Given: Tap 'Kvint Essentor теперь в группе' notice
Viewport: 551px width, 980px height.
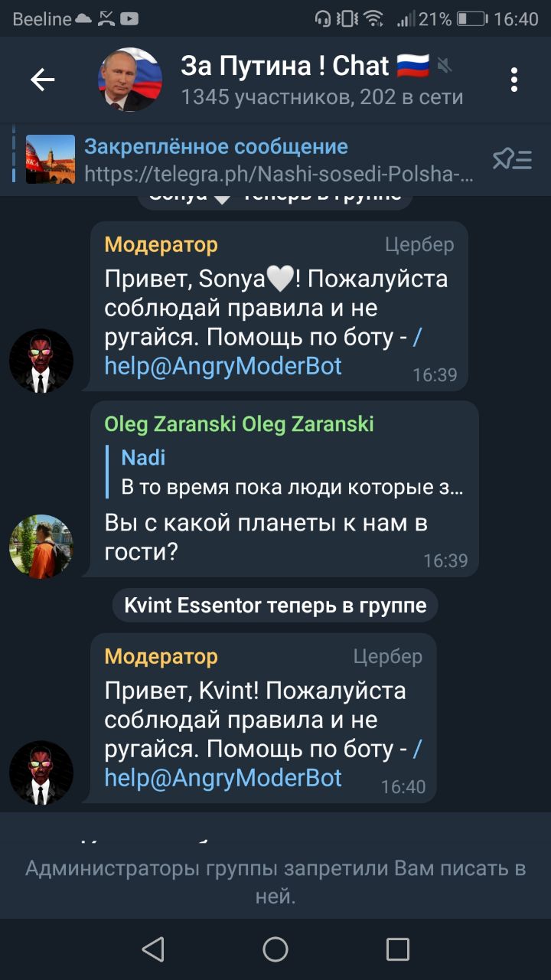Looking at the screenshot, I should tap(275, 606).
